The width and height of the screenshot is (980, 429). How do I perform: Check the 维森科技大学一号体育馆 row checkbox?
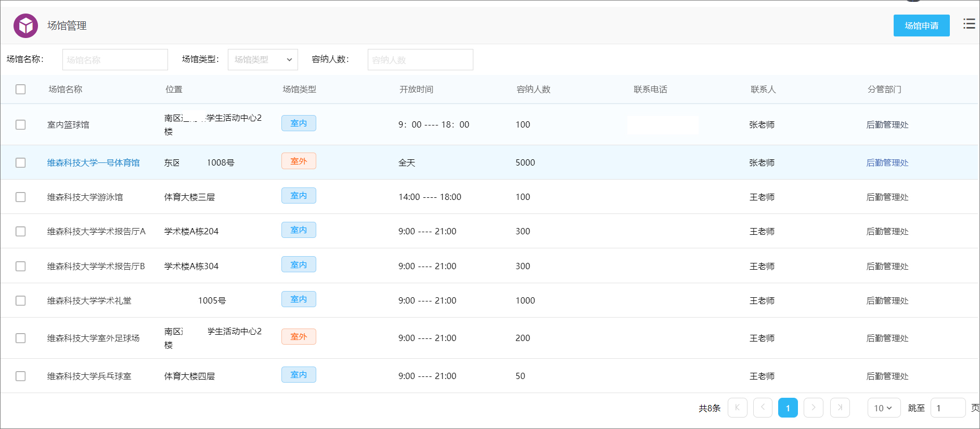pos(20,162)
